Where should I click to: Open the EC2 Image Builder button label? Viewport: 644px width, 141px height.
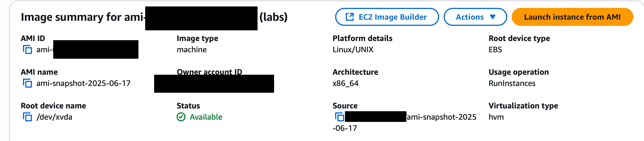(392, 17)
